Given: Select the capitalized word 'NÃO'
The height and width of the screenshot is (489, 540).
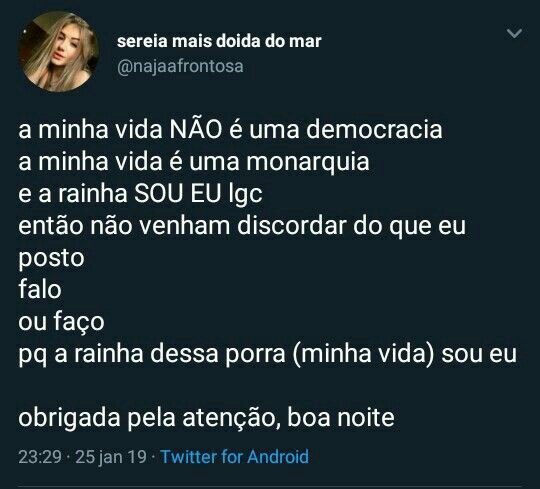Looking at the screenshot, I should pos(196,128).
